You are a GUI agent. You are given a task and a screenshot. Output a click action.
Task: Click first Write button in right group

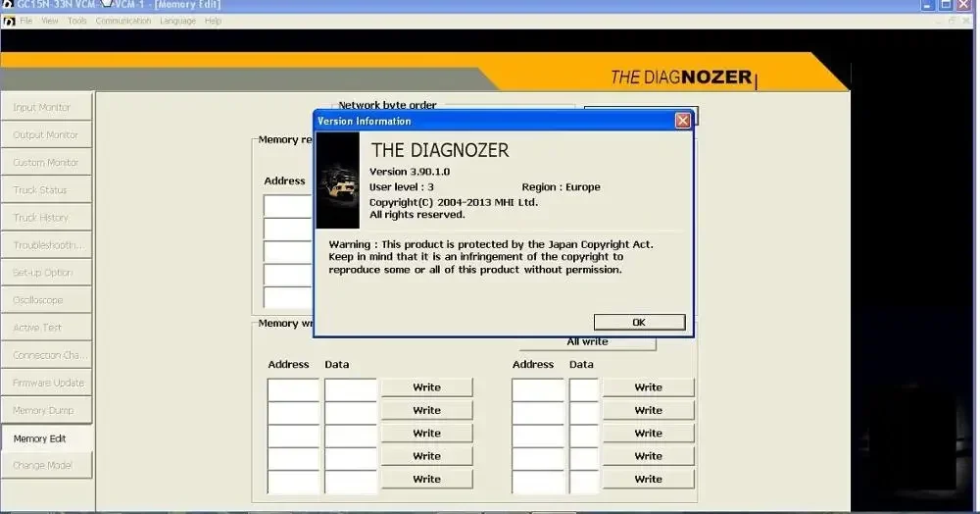[x=648, y=387]
